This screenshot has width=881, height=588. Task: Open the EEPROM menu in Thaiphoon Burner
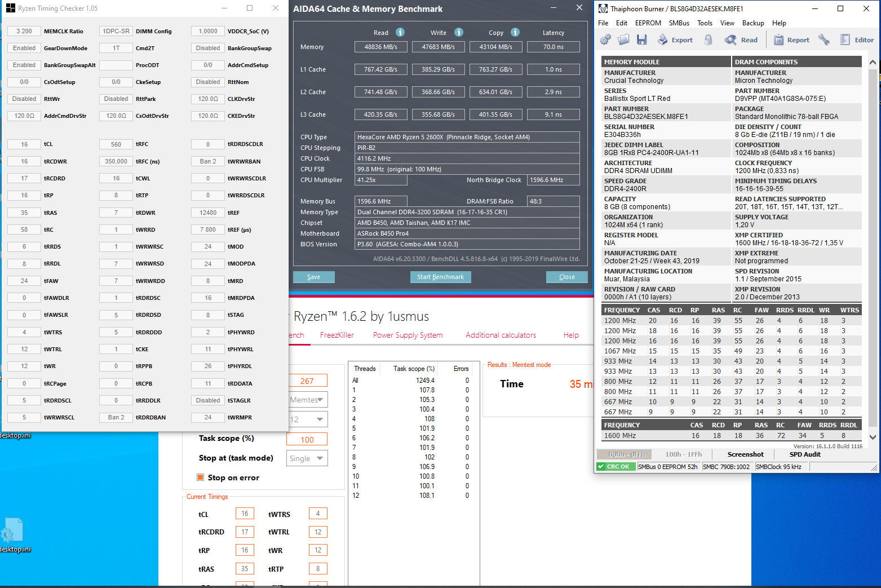(648, 23)
